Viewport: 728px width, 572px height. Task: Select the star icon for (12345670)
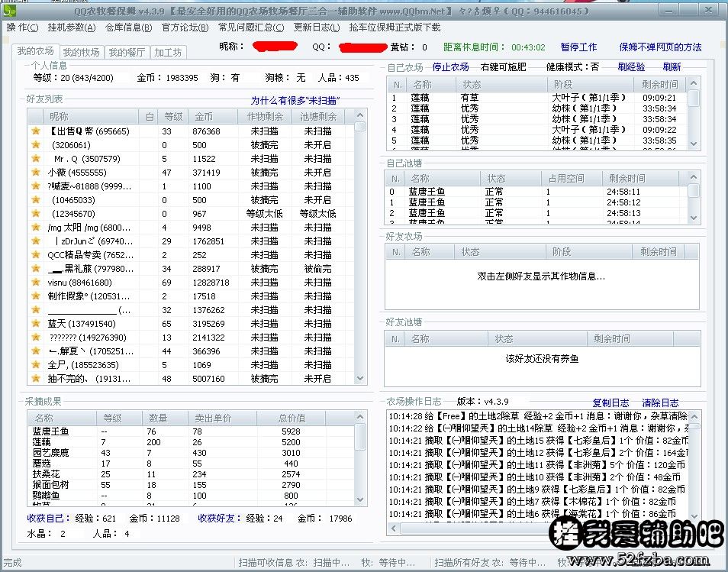point(36,213)
